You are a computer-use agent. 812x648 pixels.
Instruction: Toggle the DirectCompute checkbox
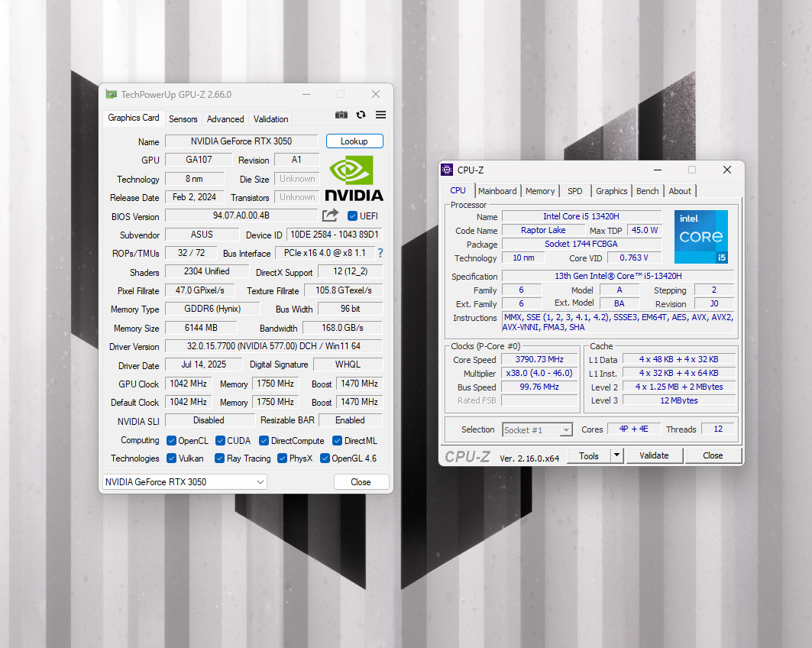(x=264, y=440)
